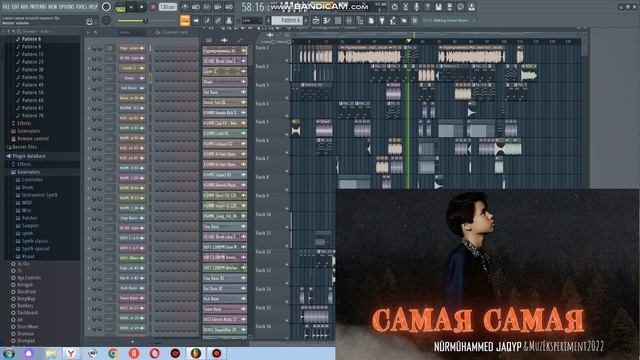Open Yandex browser from the taskbar
The height and width of the screenshot is (360, 640).
[71, 353]
